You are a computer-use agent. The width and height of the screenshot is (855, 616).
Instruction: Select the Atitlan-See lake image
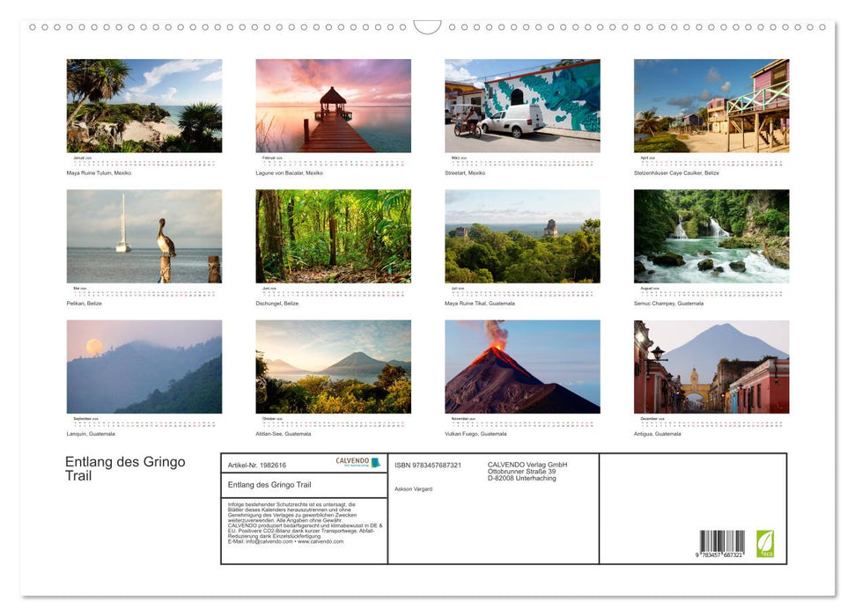(x=333, y=366)
